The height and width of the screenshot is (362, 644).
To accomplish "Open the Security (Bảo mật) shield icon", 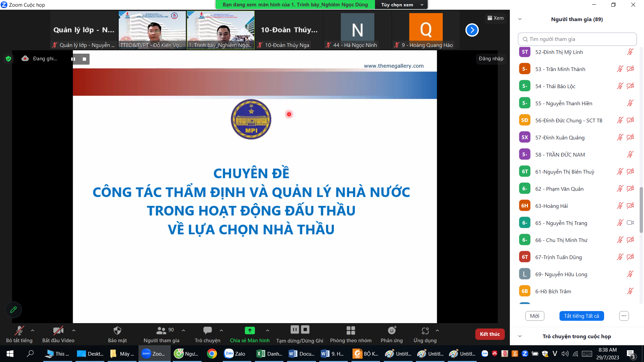I will [117, 331].
